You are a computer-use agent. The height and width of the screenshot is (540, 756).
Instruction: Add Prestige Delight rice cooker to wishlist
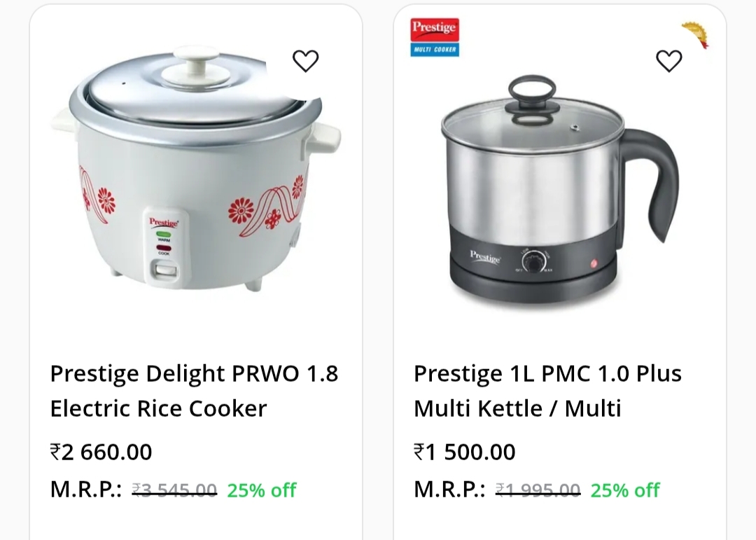click(x=305, y=61)
